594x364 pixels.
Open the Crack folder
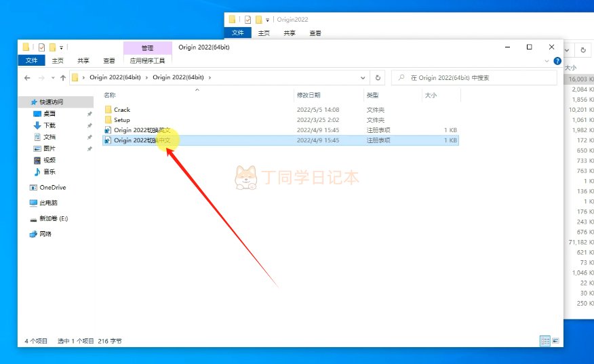click(121, 109)
